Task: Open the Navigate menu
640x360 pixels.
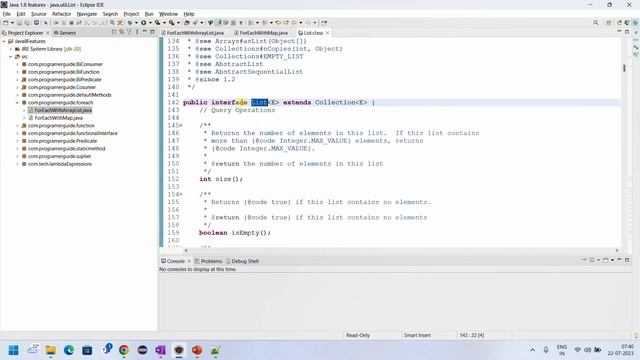Action: pos(87,14)
